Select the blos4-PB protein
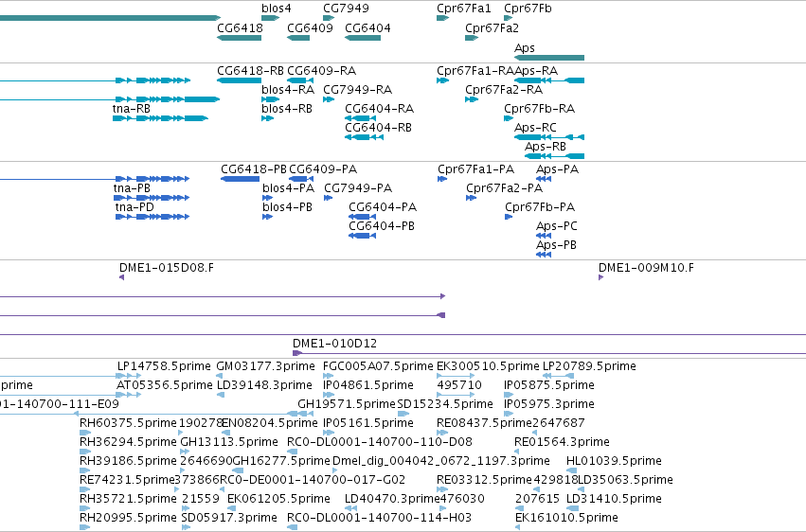This screenshot has height=532, width=806. (x=267, y=217)
